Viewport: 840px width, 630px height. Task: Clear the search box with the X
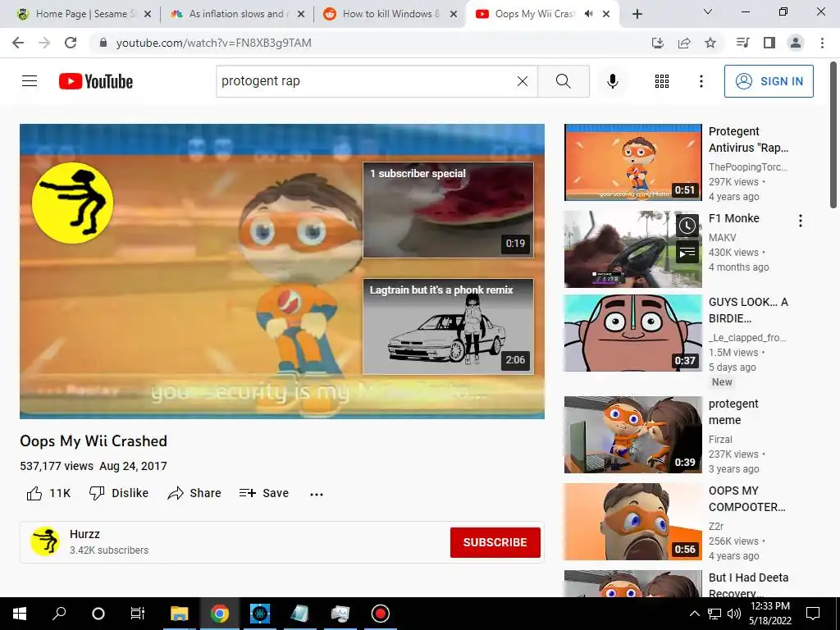(x=523, y=81)
